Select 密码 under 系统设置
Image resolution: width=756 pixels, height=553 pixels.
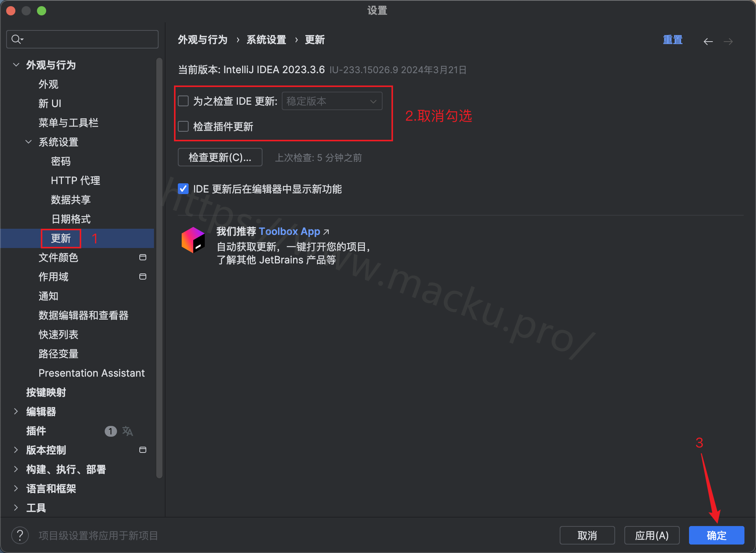tap(61, 161)
